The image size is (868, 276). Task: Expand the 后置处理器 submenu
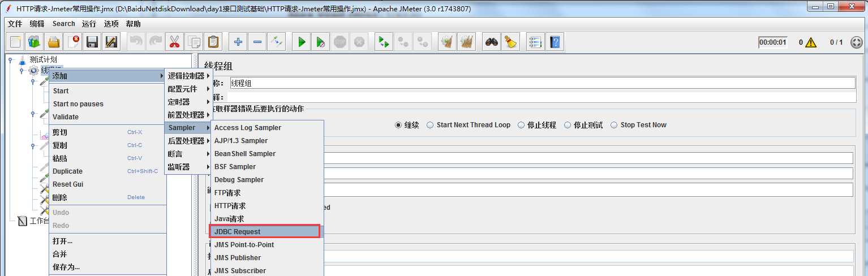(x=188, y=141)
